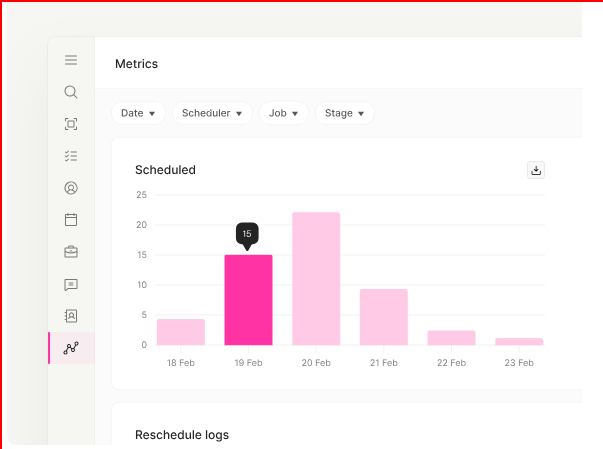Open the hamburger menu icon
Viewport: 603px width, 449px height.
click(x=71, y=60)
